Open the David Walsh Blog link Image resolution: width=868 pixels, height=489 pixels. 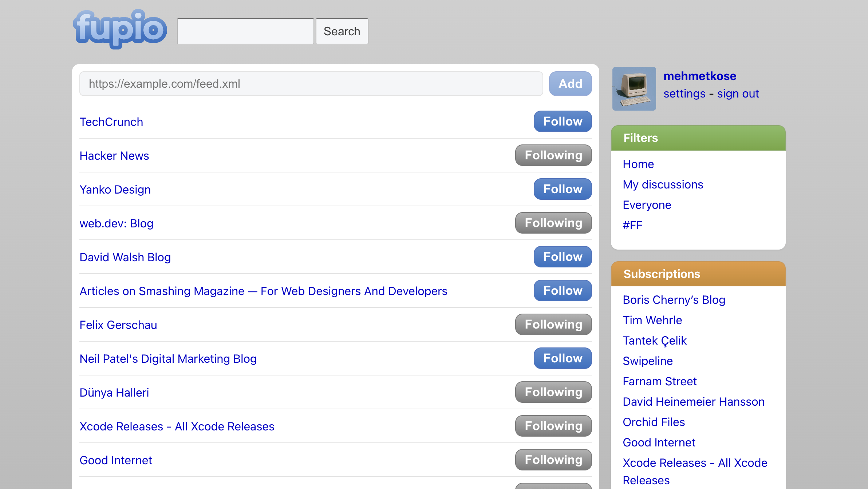[x=125, y=257]
